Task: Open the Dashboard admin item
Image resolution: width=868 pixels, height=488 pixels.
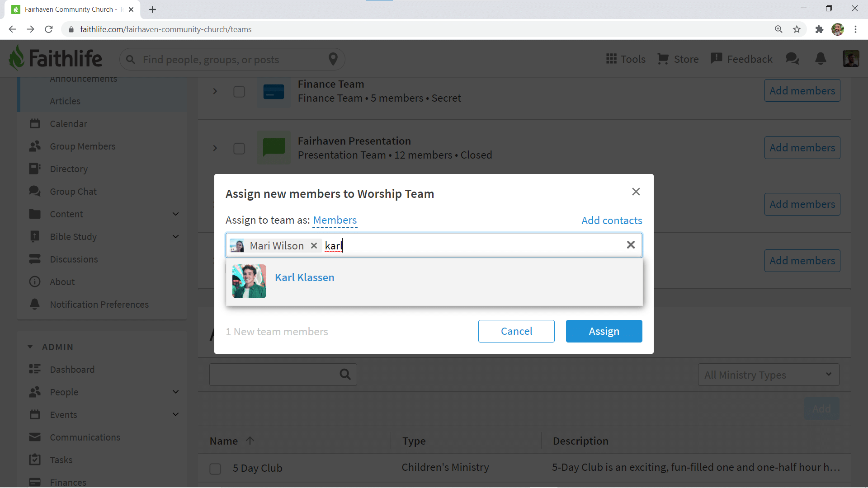Action: [72, 370]
